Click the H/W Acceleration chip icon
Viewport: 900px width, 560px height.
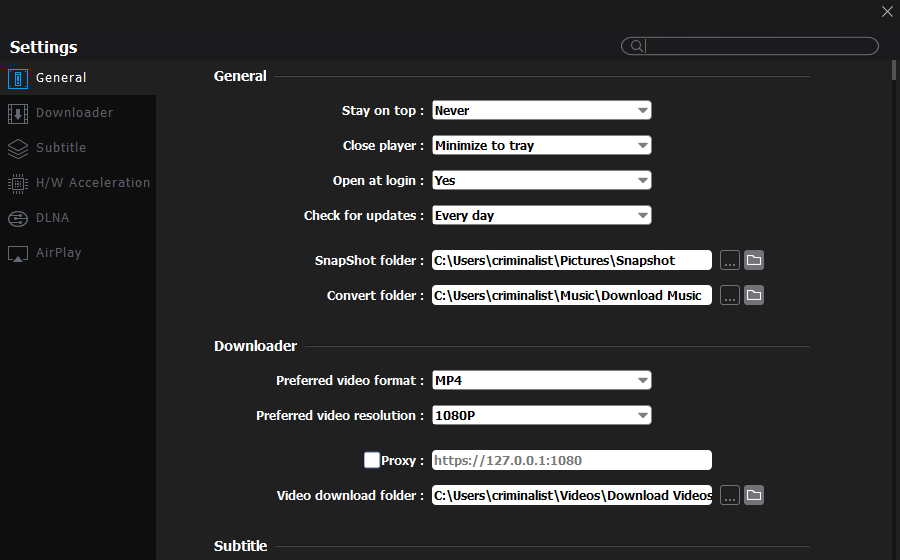coord(17,183)
